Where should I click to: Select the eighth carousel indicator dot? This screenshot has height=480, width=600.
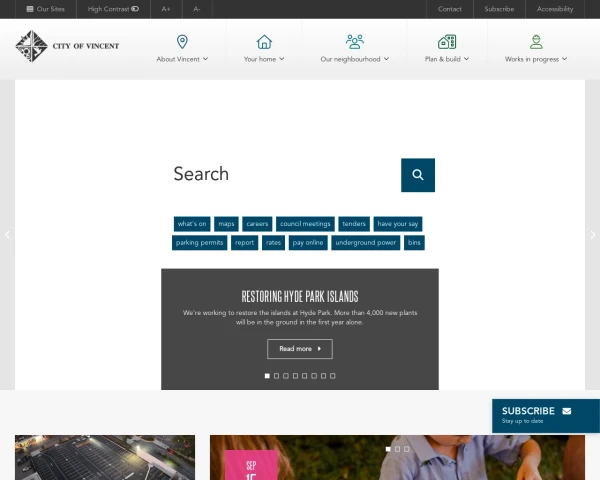coord(333,376)
